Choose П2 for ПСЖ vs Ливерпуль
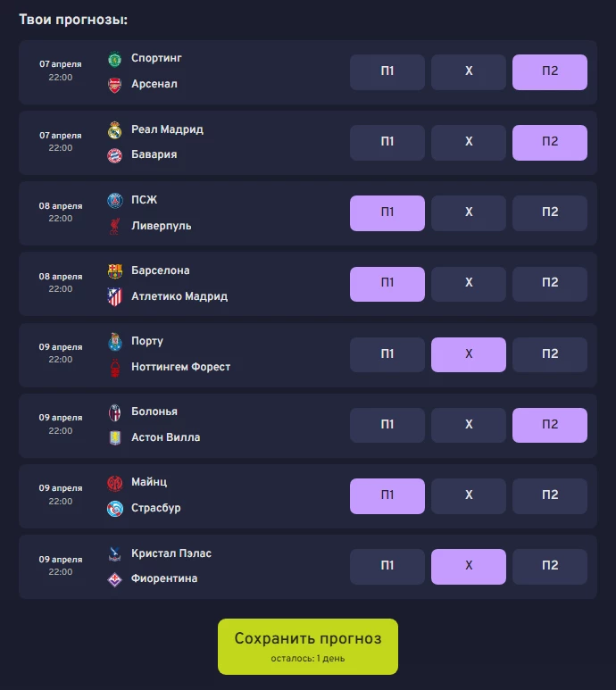 [550, 213]
